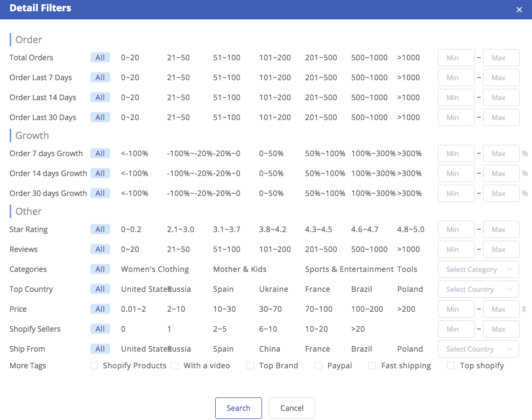532x420 pixels.
Task: Choose 201~500 for Order Last 30 Days
Action: point(321,117)
